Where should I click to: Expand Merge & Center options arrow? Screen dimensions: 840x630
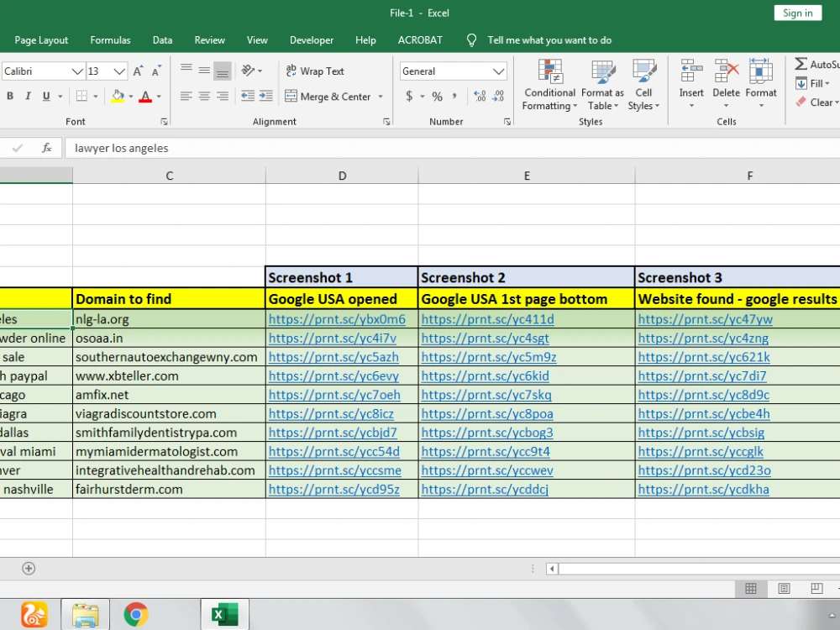point(381,97)
